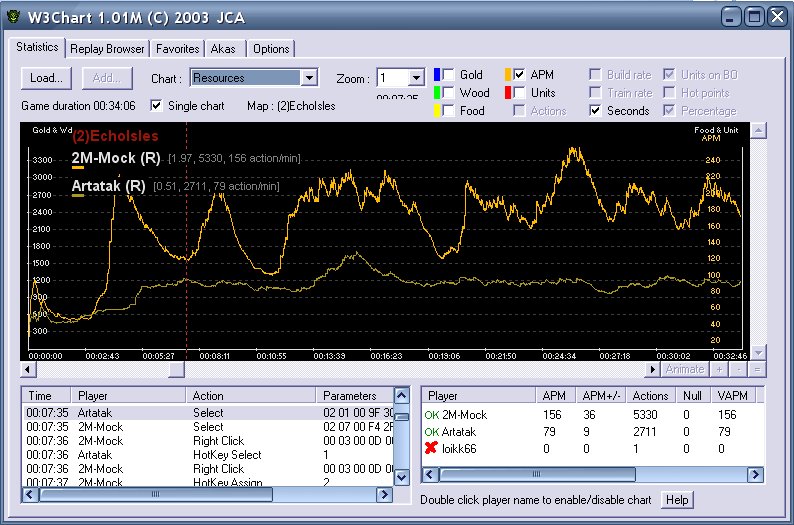Uncheck the Single chart checkbox
The width and height of the screenshot is (794, 525).
point(156,105)
